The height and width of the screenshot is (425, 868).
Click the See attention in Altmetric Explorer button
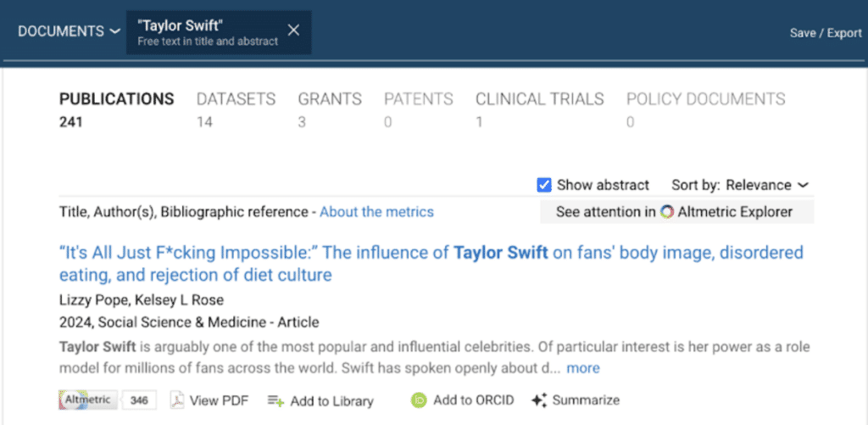point(676,212)
